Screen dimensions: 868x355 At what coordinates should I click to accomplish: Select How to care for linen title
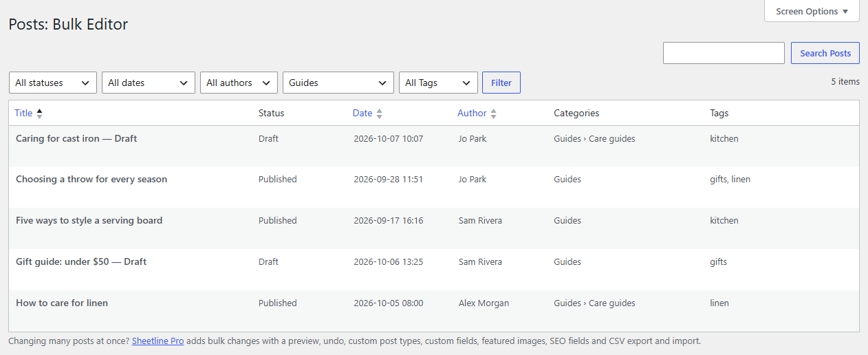[x=62, y=303]
